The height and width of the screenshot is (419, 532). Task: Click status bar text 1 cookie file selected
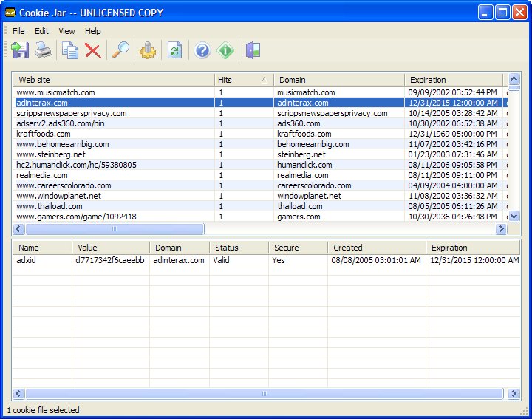(x=43, y=410)
